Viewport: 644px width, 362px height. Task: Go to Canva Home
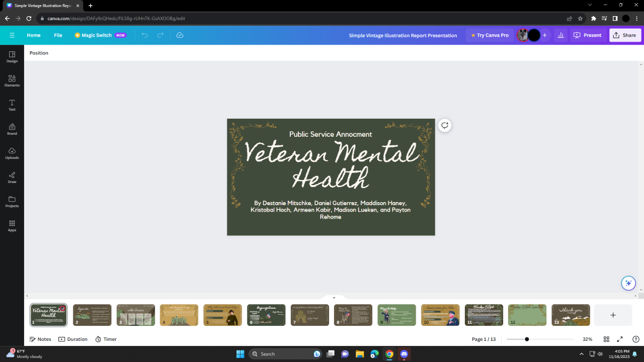click(34, 35)
